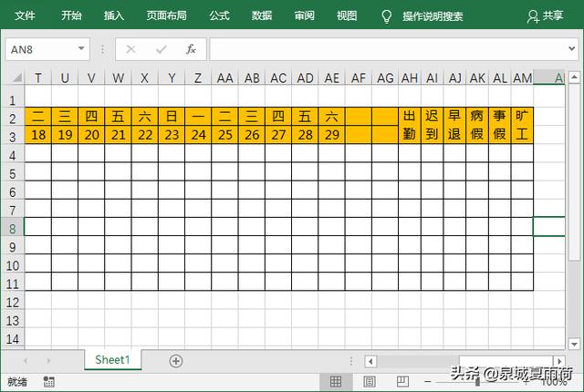Image resolution: width=584 pixels, height=392 pixels.
Task: Click the next sheet navigation arrow
Action: (48, 361)
